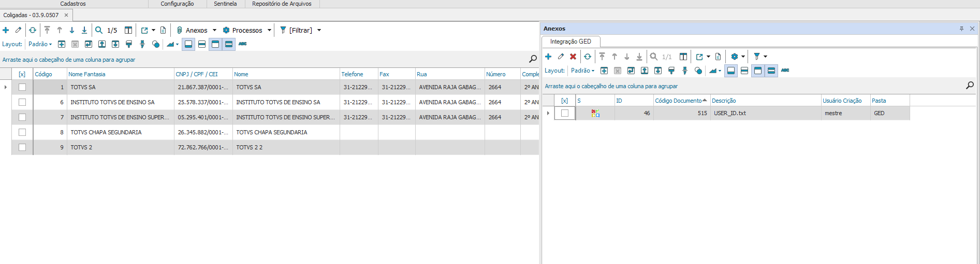This screenshot has height=264, width=980.
Task: Toggle select-all [x] header in Anexos grid
Action: tap(565, 101)
